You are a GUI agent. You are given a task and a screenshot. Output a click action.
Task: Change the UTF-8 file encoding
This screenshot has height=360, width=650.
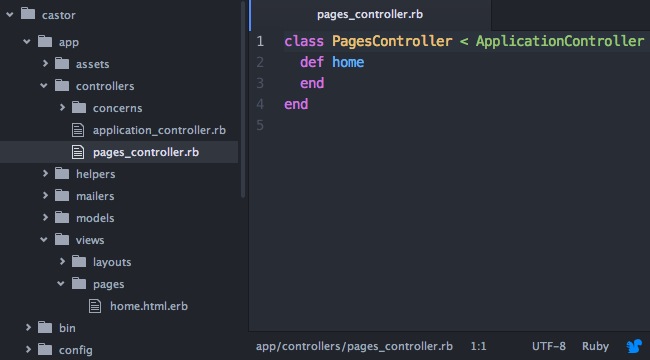[x=548, y=346]
